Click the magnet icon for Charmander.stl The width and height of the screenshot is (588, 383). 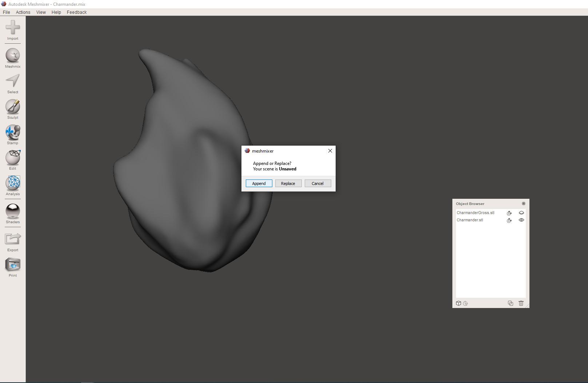(509, 220)
